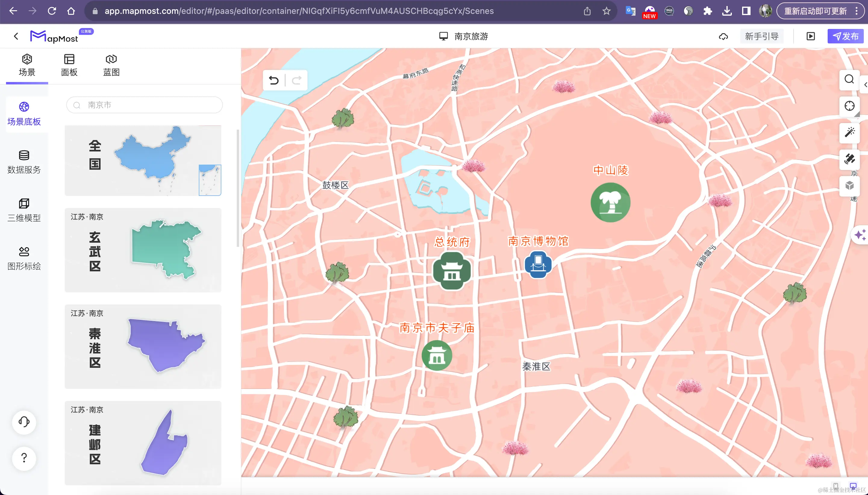The width and height of the screenshot is (868, 495).
Task: Select 场景底板 in the sidebar
Action: tap(24, 114)
